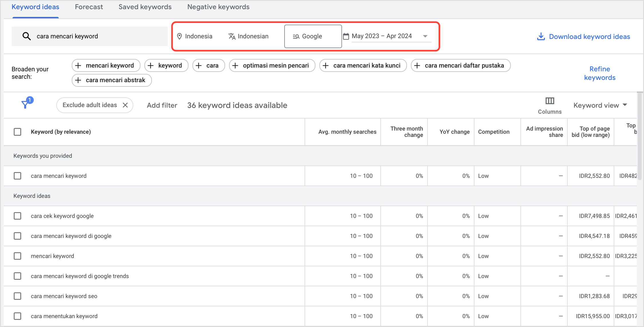Check 'cara mencari keyword di google trends' checkbox
The image size is (644, 327).
click(x=17, y=276)
